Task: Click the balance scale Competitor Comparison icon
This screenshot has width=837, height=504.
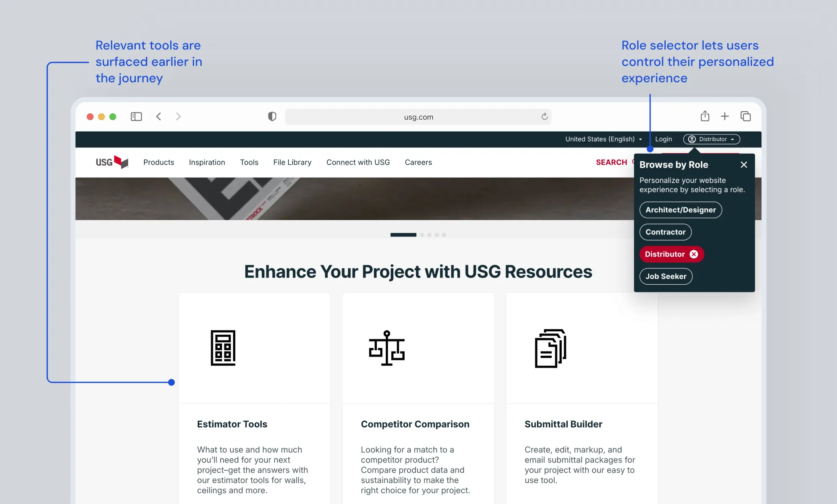Action: 387,348
